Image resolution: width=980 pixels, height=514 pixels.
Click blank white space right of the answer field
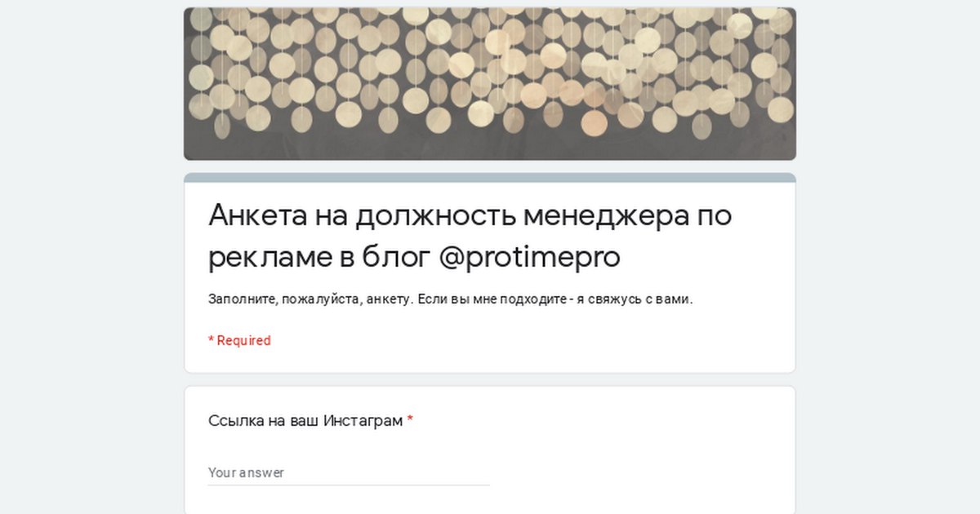tap(637, 472)
